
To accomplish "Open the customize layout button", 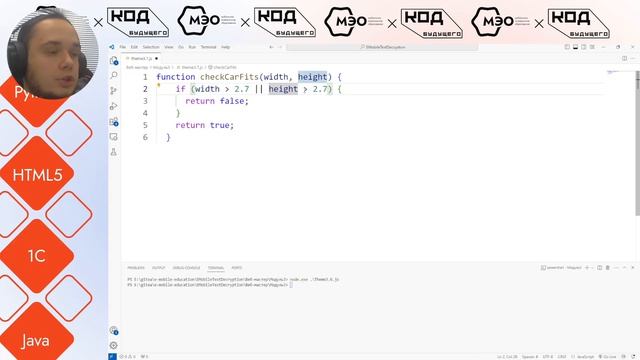I will pyautogui.click(x=592, y=47).
